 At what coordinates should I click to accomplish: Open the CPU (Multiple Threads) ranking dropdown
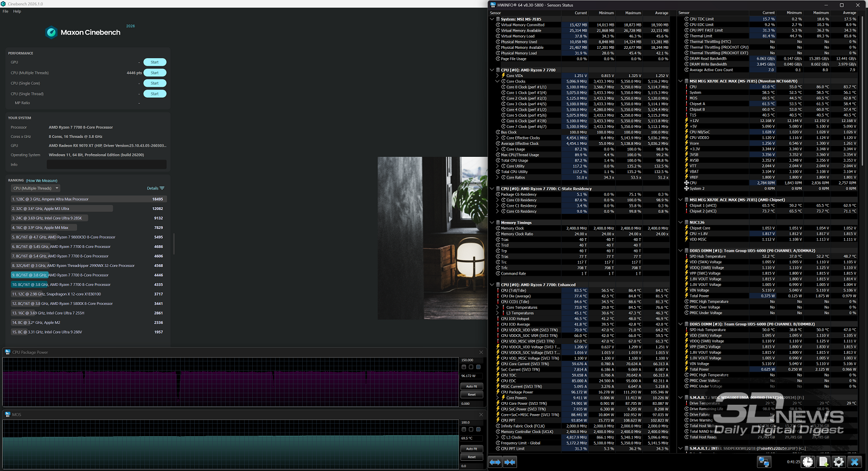tap(35, 188)
